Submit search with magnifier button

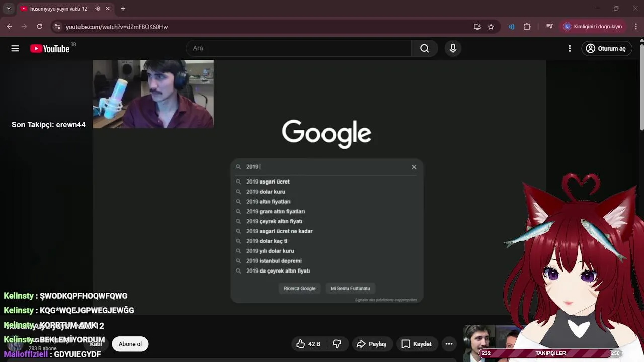(425, 48)
